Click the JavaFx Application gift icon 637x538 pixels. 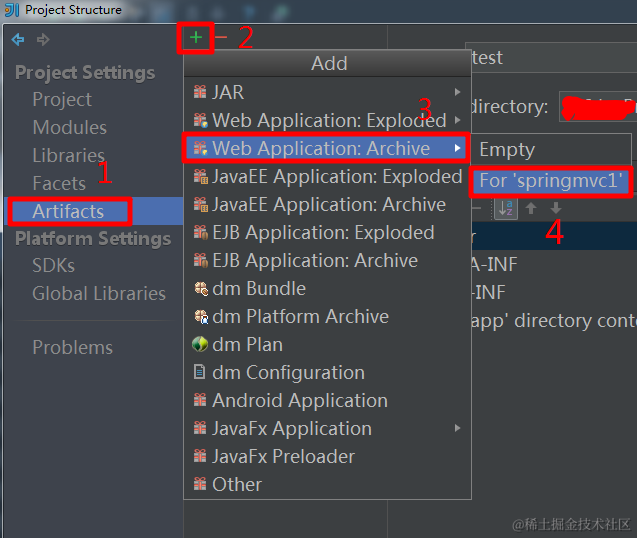click(200, 428)
